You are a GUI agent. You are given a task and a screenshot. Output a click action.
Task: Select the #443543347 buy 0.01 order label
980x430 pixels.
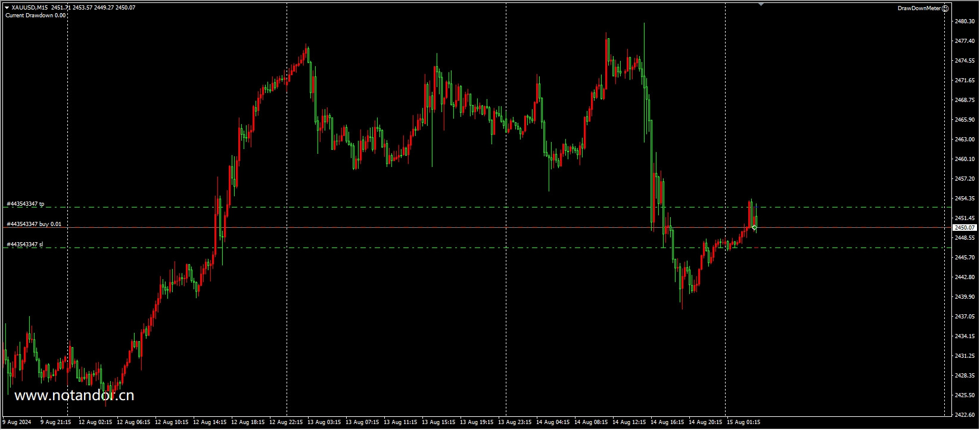tap(33, 224)
